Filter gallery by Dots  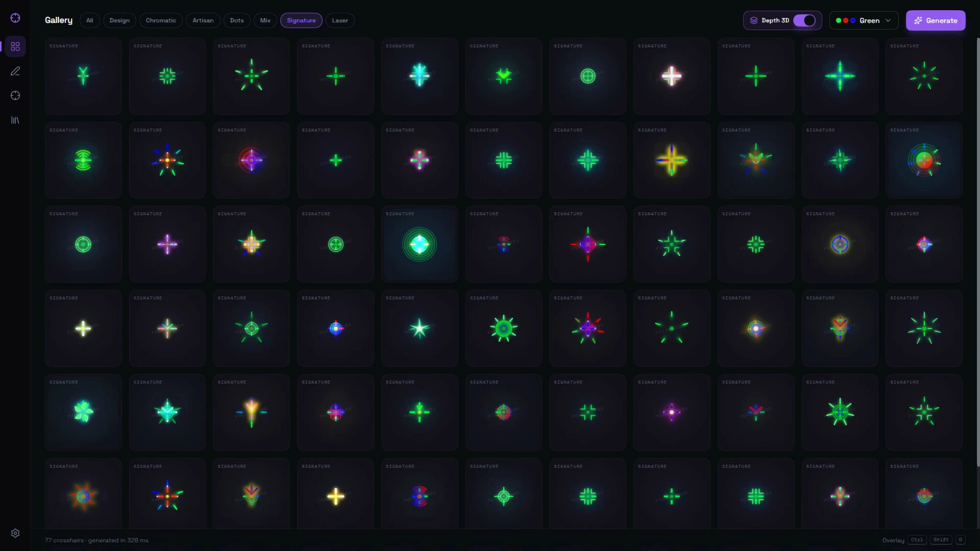[237, 20]
